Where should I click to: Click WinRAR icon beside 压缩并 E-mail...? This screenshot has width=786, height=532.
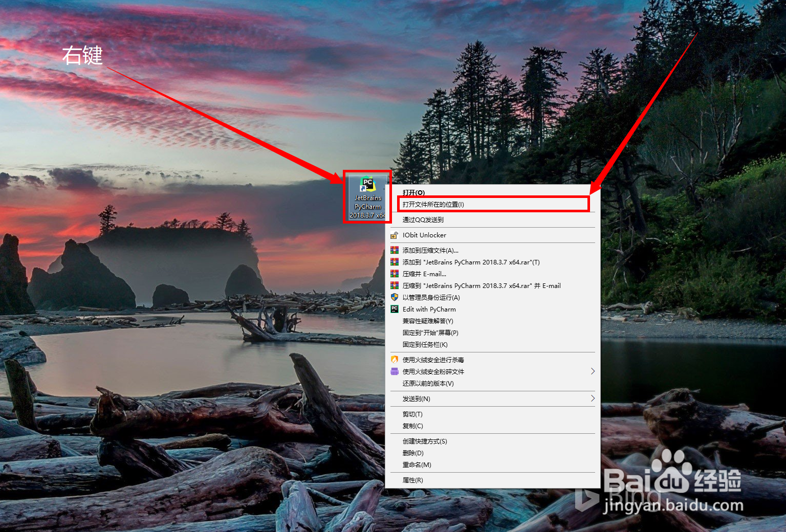click(x=394, y=274)
